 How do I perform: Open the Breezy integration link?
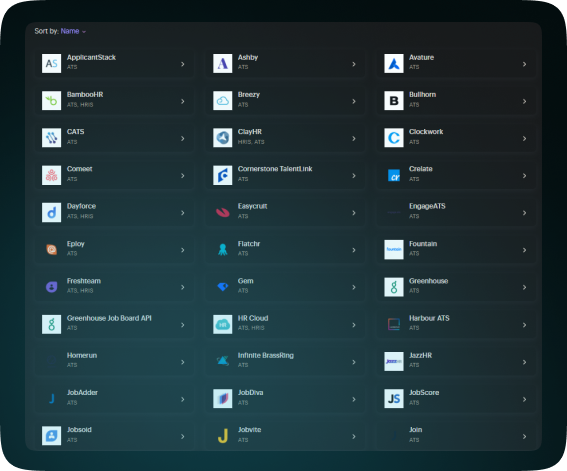tap(249, 95)
